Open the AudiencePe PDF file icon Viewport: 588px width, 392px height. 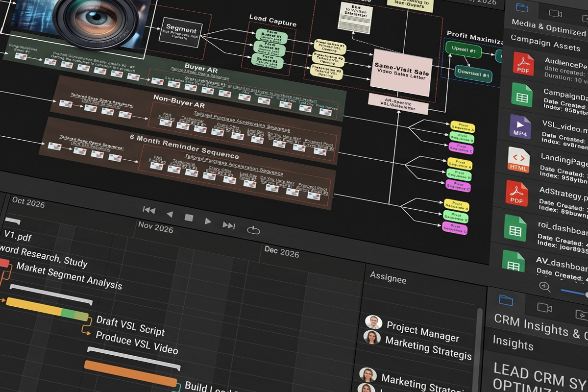(x=523, y=63)
